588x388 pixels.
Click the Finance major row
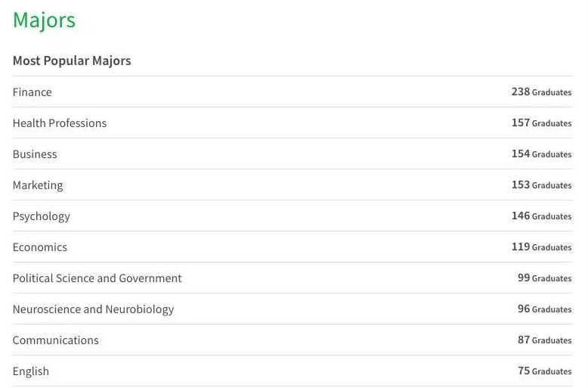(32, 92)
